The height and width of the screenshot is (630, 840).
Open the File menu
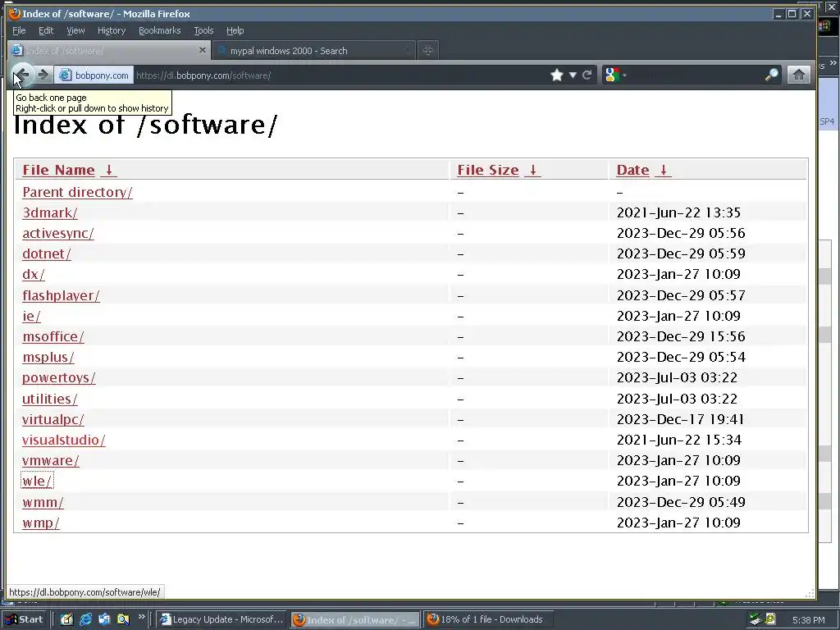pyautogui.click(x=20, y=30)
